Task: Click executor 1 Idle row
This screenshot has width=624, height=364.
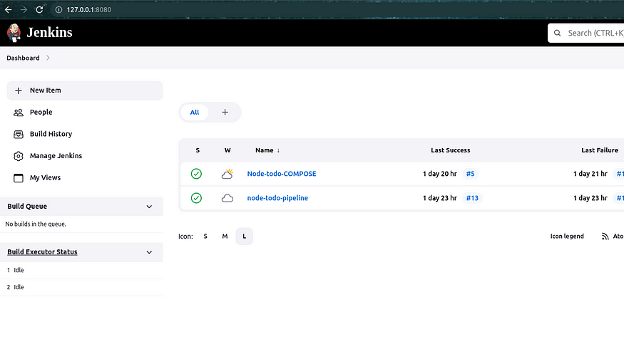Action: [81, 270]
